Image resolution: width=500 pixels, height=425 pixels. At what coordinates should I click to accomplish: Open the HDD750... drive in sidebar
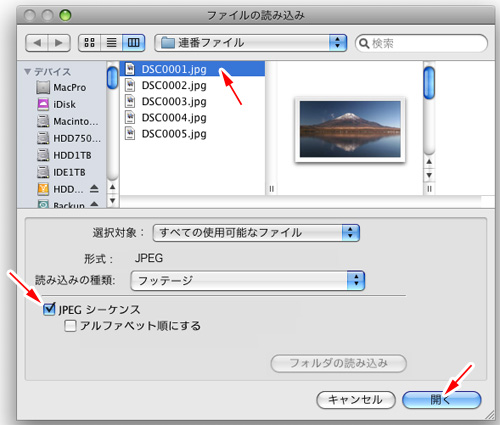point(69,138)
